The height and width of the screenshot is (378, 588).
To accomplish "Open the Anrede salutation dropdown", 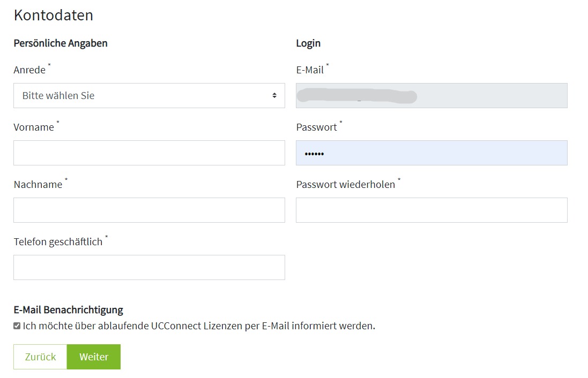I will 148,96.
